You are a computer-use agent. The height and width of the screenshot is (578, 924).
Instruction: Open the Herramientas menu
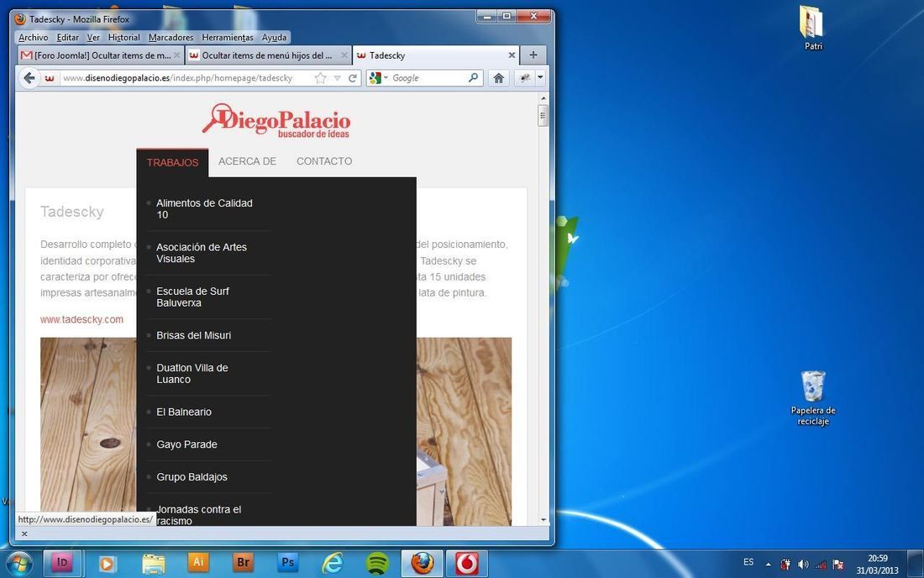(228, 37)
